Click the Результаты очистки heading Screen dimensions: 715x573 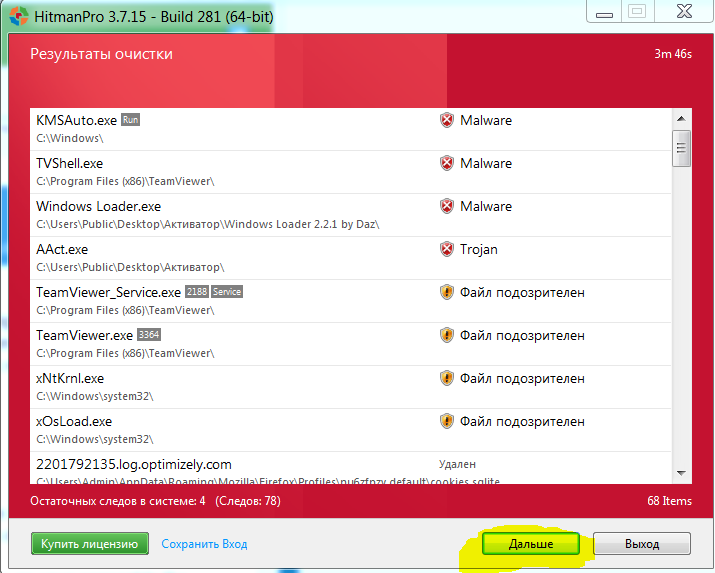point(101,54)
